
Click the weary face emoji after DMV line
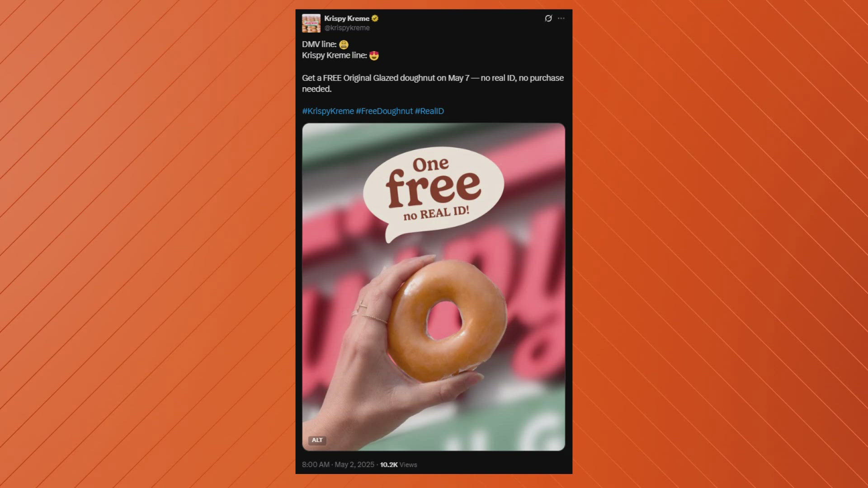(x=344, y=45)
